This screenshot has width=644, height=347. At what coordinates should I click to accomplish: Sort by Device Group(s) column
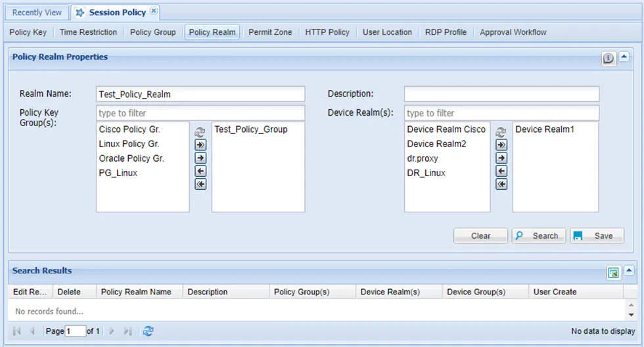pos(485,292)
